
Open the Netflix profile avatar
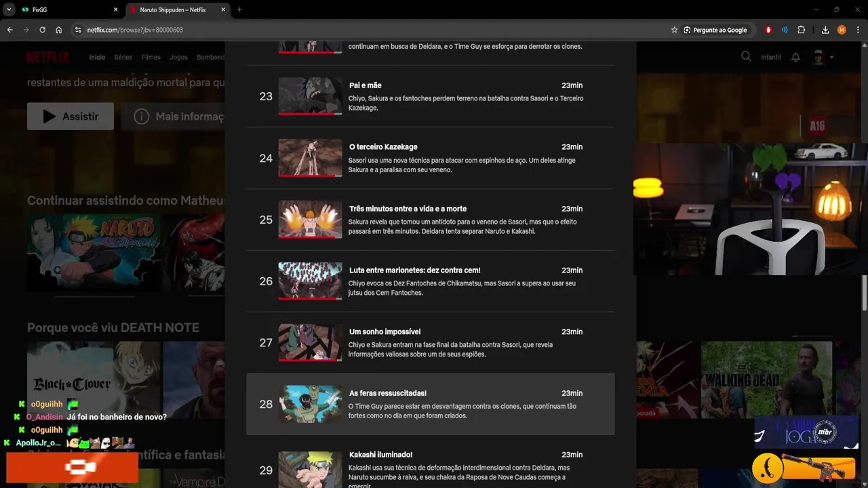[818, 57]
